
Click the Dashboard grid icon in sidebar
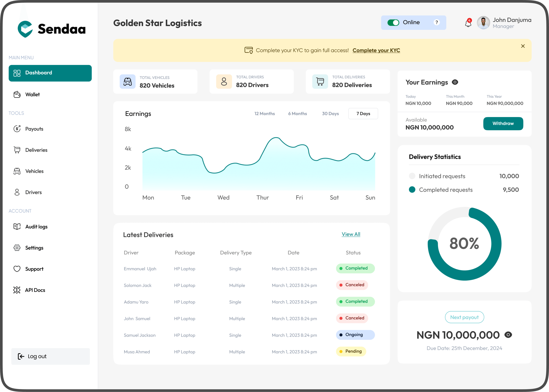(x=17, y=73)
